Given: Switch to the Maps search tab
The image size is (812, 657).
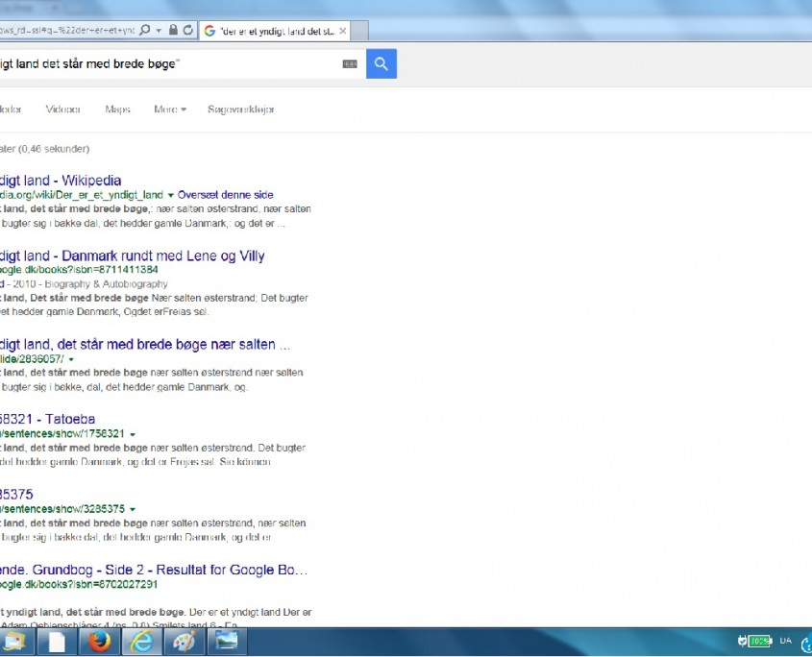Looking at the screenshot, I should (x=117, y=109).
